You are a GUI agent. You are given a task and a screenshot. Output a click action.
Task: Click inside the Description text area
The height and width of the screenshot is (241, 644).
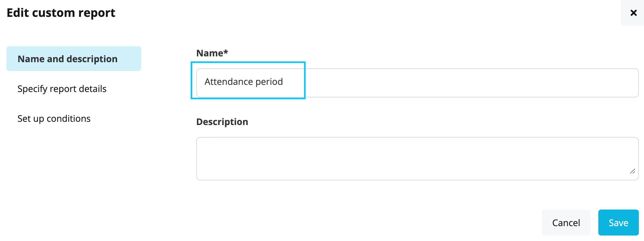coord(417,159)
